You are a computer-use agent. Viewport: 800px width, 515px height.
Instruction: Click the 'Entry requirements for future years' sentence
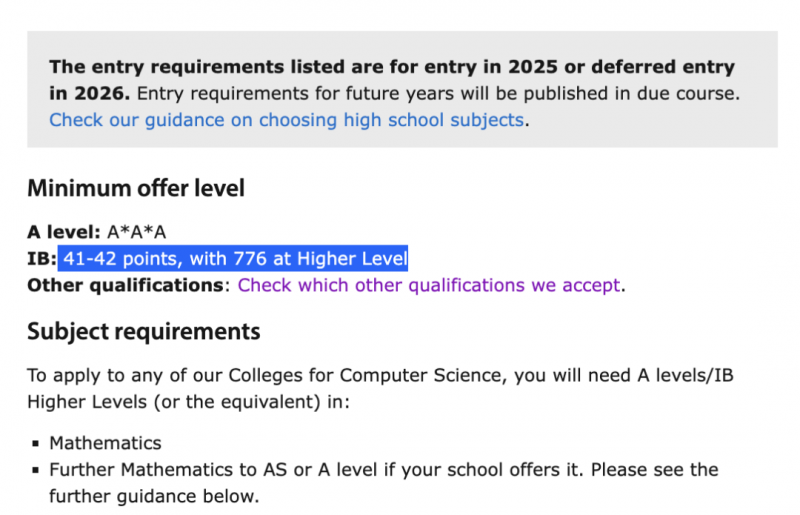[438, 93]
